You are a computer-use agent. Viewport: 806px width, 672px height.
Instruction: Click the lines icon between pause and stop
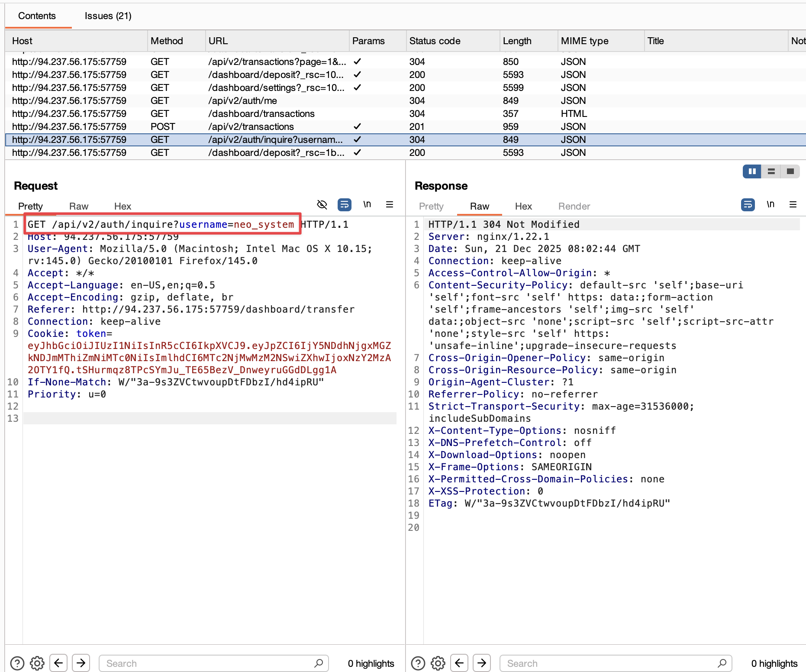[x=771, y=171]
